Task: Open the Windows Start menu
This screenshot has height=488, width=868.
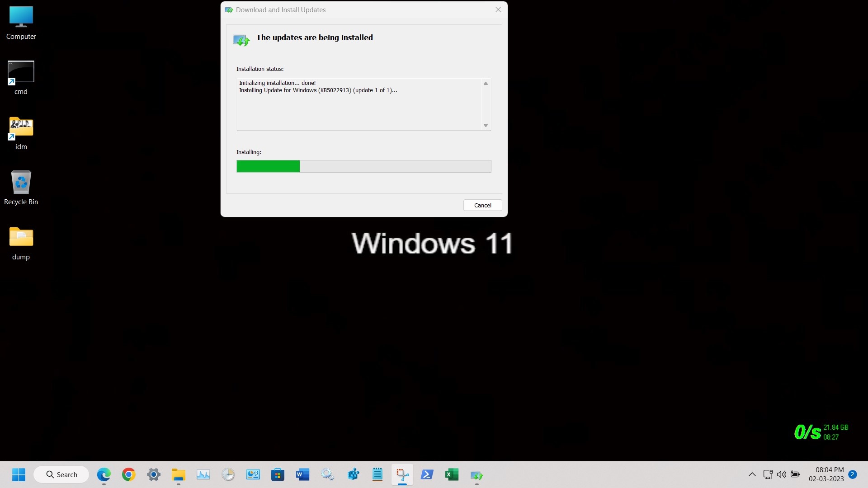Action: 19,474
